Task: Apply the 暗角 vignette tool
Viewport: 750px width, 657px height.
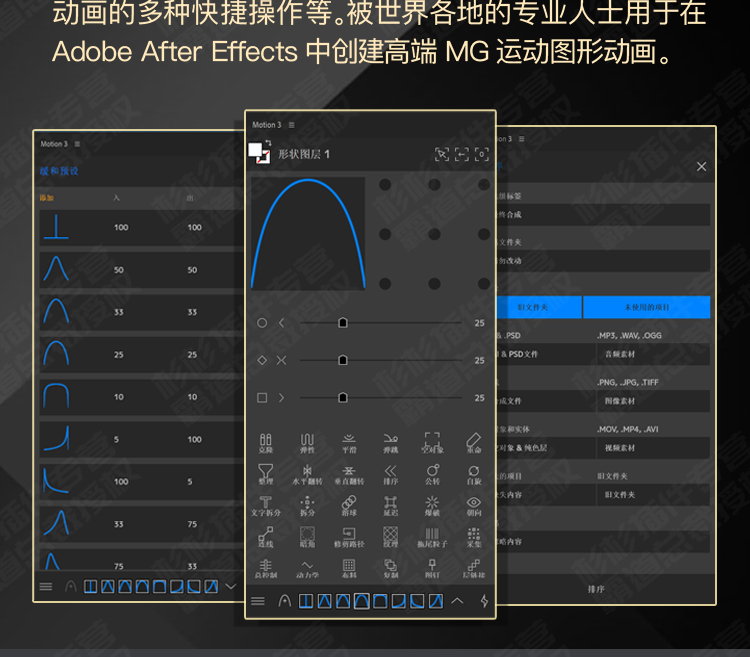Action: point(307,537)
